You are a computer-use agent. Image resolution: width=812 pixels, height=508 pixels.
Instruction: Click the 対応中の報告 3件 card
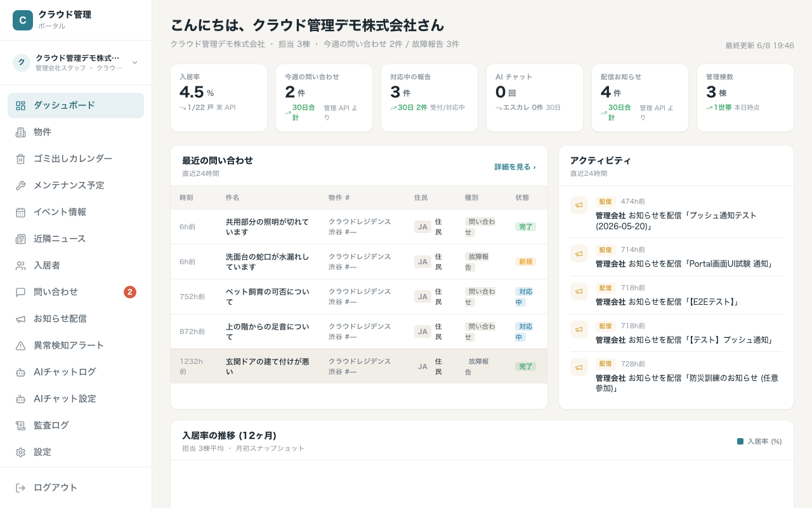(x=429, y=98)
